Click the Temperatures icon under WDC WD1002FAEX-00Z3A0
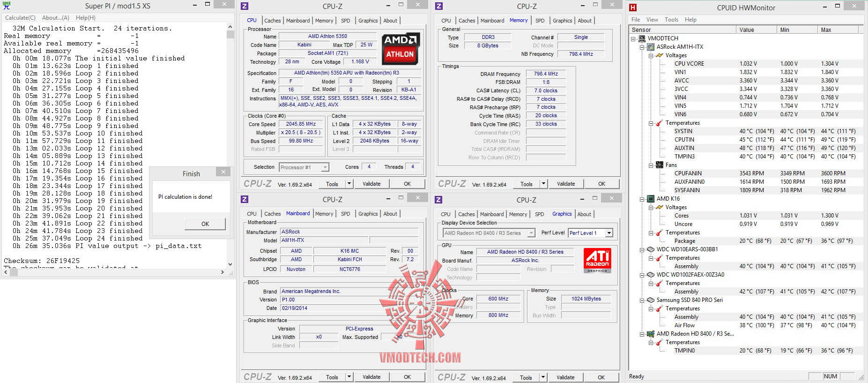This screenshot has height=383, width=868. click(660, 283)
